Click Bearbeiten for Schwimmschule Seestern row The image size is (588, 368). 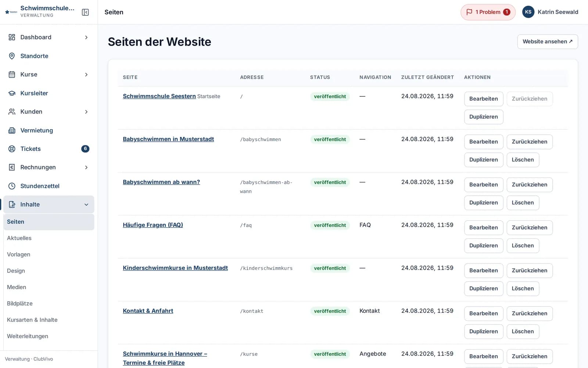[484, 99]
